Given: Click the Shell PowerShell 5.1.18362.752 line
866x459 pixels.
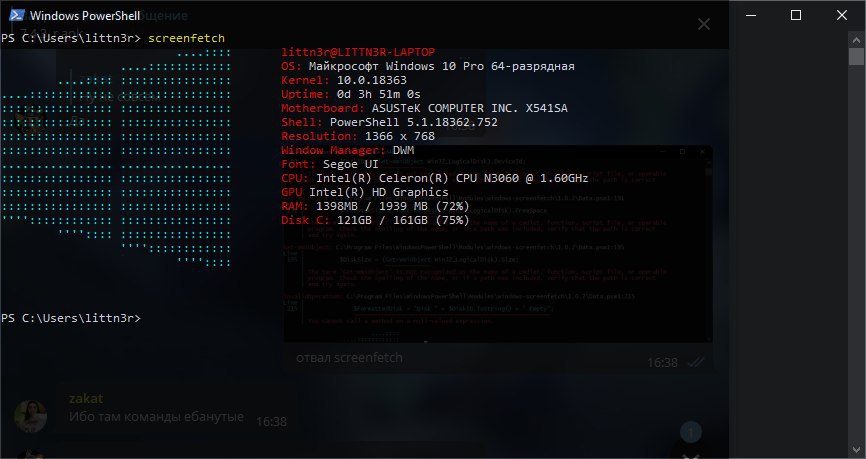Looking at the screenshot, I should pyautogui.click(x=389, y=122).
